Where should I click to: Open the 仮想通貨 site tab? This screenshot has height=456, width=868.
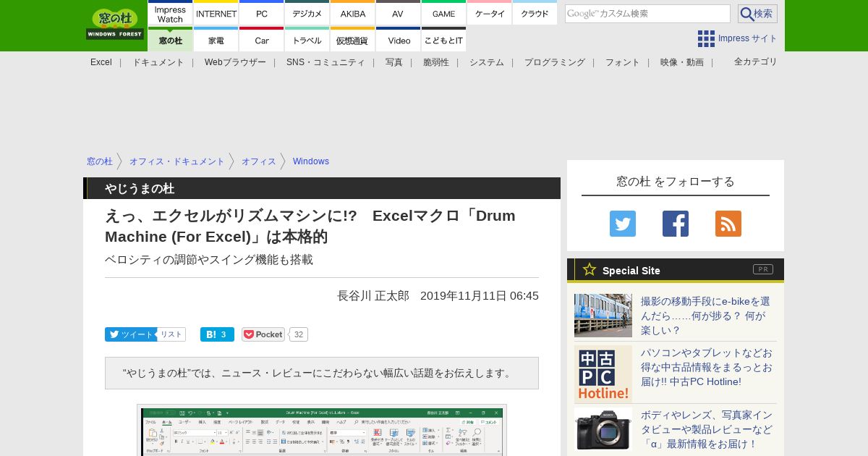(x=353, y=41)
